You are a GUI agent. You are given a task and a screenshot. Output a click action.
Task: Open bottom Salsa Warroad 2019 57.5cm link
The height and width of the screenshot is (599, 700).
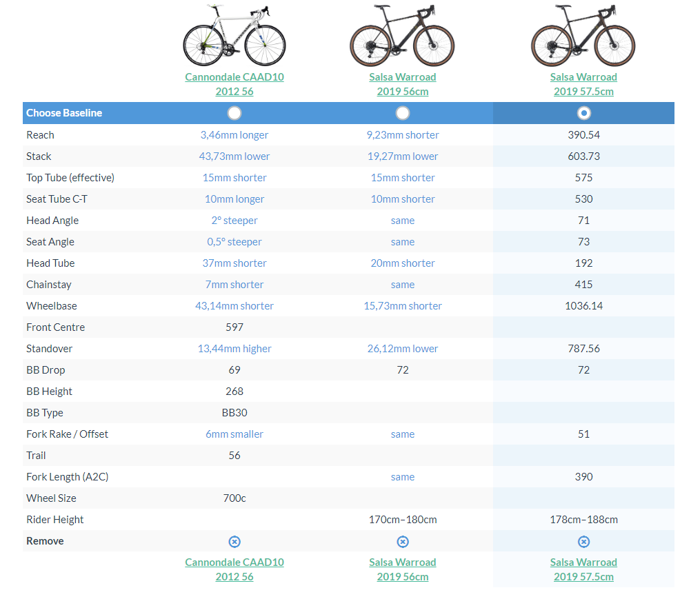[583, 569]
